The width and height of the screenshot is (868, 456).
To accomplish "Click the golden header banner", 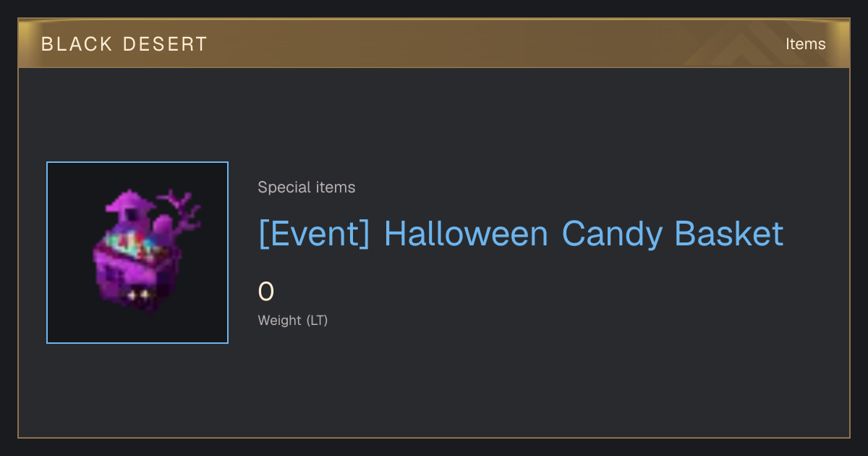I will tap(434, 44).
